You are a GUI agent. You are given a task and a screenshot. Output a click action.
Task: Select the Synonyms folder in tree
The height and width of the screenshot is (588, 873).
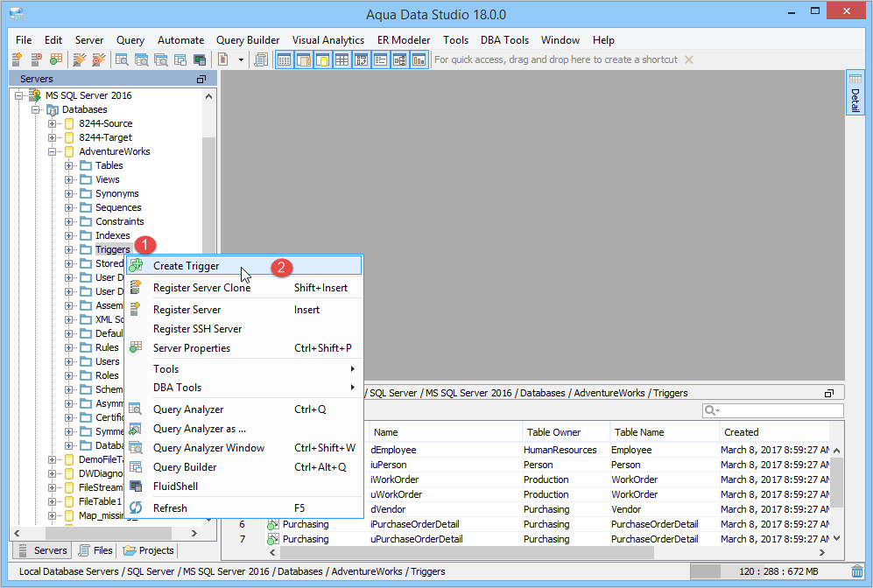117,193
